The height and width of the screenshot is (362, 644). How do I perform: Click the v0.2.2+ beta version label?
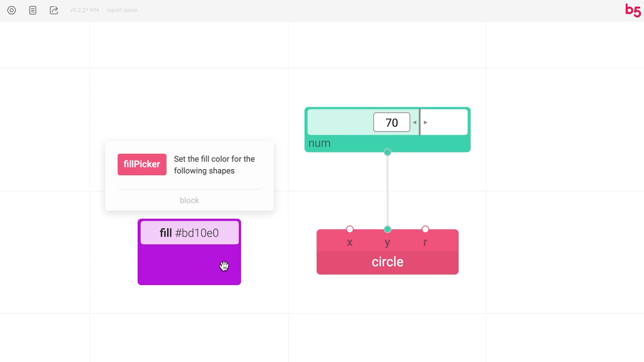click(84, 10)
